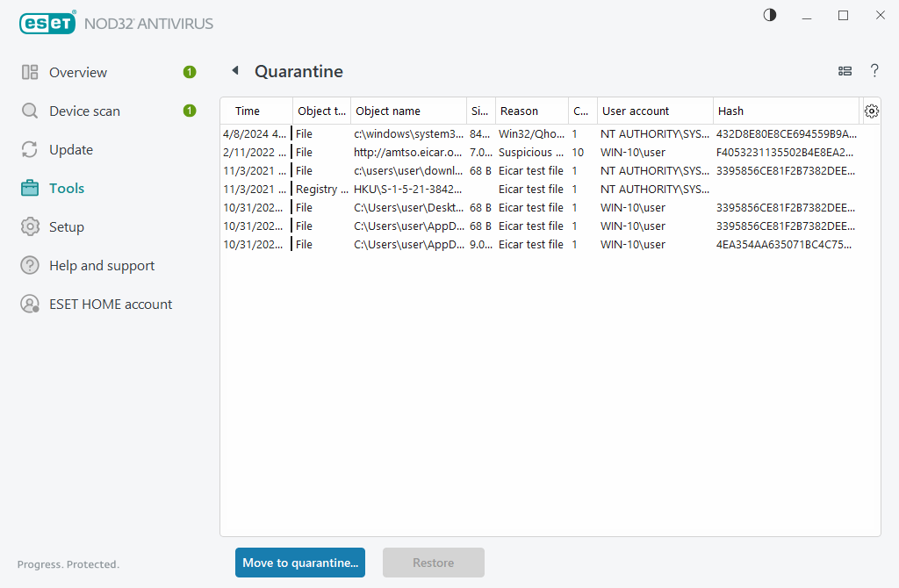899x588 pixels.
Task: Click the 432D8E80E8CE694559B9A... hash cell
Action: (x=786, y=134)
